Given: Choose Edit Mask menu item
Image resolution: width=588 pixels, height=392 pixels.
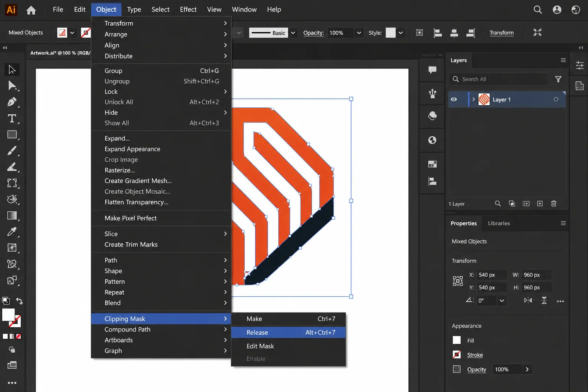Looking at the screenshot, I should [289, 346].
